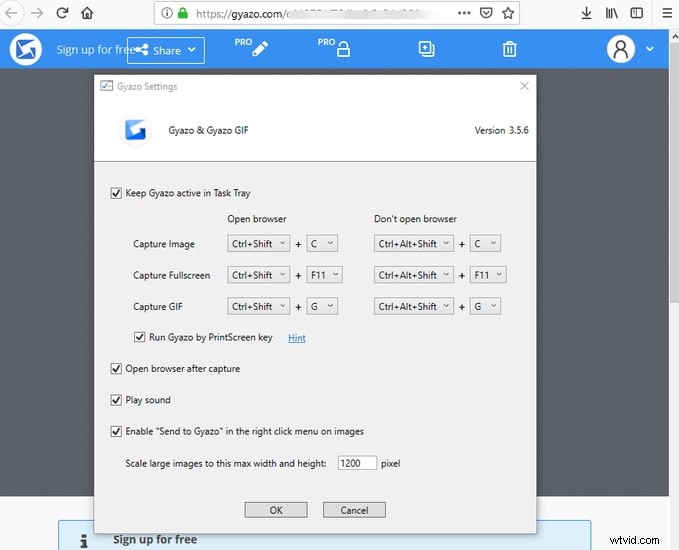
Task: Click the Hint link
Action: [297, 338]
